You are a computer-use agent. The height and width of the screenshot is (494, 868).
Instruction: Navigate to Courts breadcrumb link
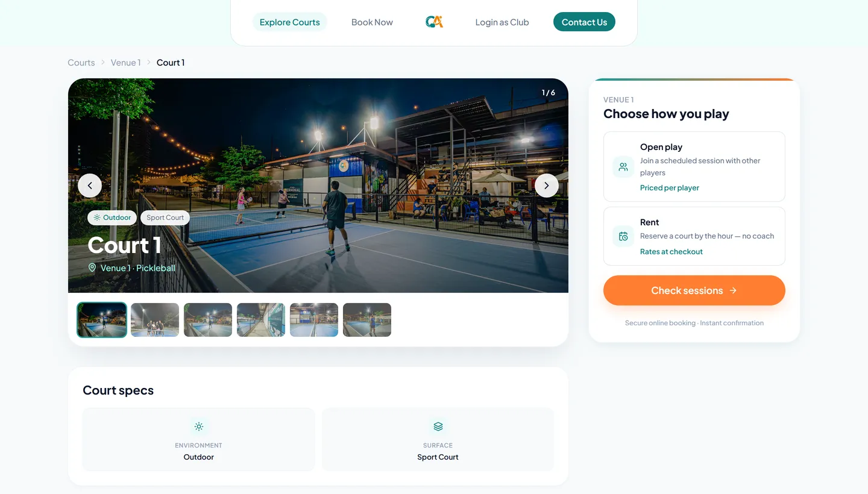81,63
